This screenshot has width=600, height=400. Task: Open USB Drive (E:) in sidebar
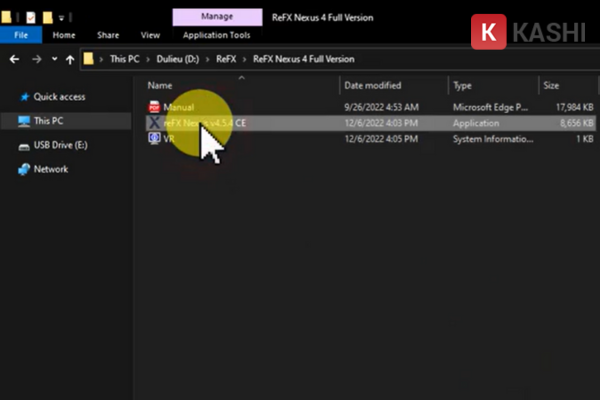[60, 145]
